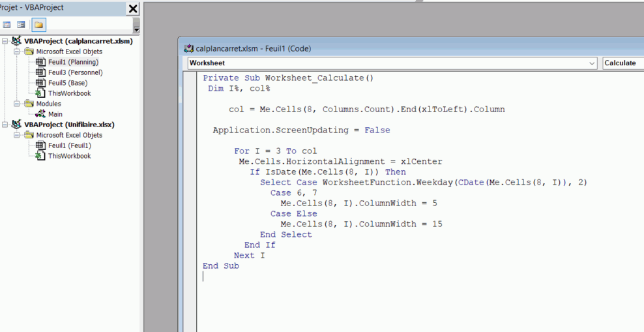Viewport: 644px width, 332px height.
Task: Collapse first Microsoft Excel Objets folder
Action: [x=18, y=52]
